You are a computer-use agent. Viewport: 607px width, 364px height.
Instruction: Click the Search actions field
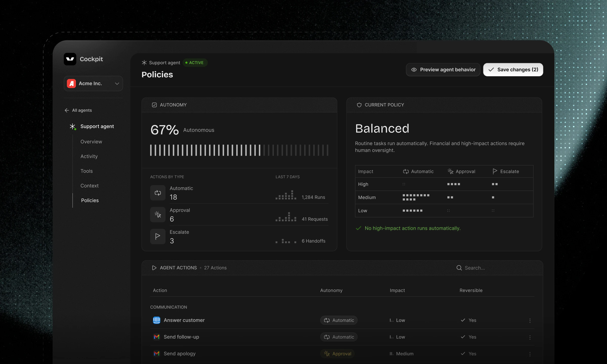(495, 268)
